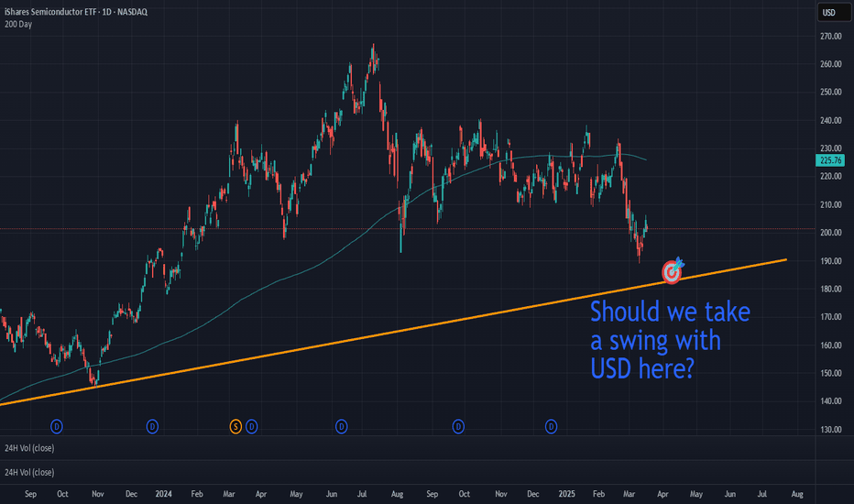
Task: Open dividend marker below October 2023
Action: [57, 427]
